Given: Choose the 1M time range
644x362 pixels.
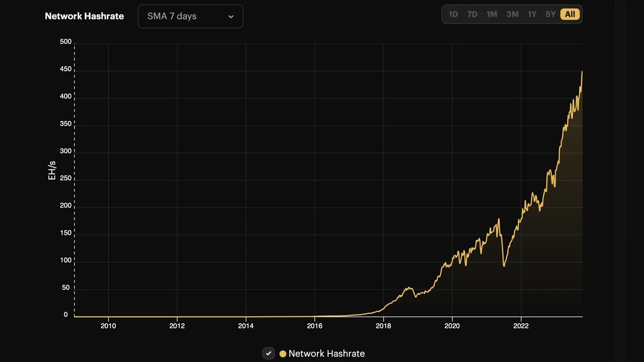Looking at the screenshot, I should pos(492,15).
